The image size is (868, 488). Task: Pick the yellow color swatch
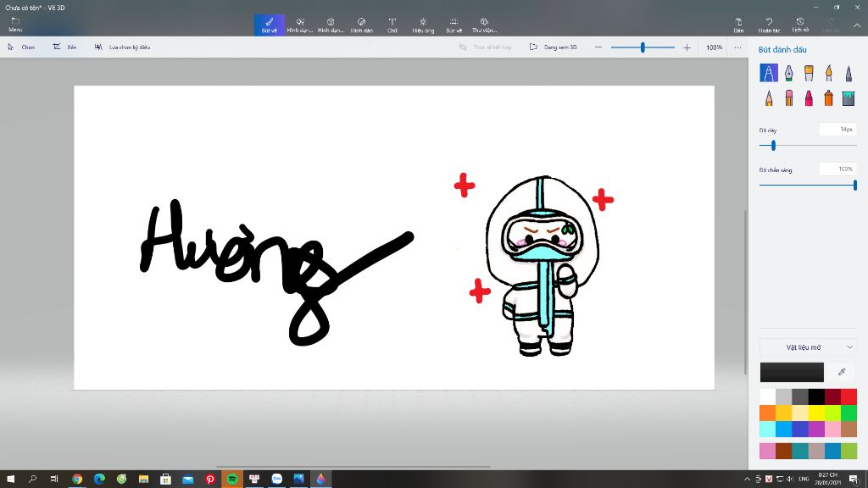pyautogui.click(x=816, y=413)
